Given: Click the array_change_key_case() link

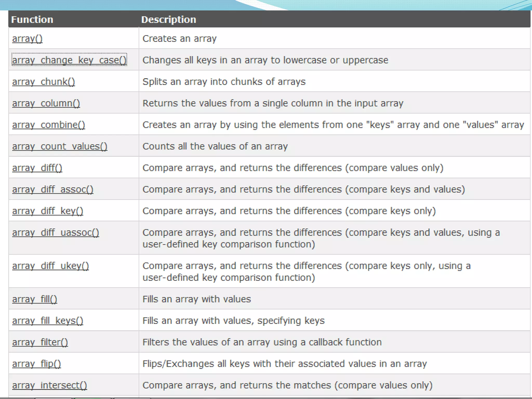Looking at the screenshot, I should click(69, 60).
